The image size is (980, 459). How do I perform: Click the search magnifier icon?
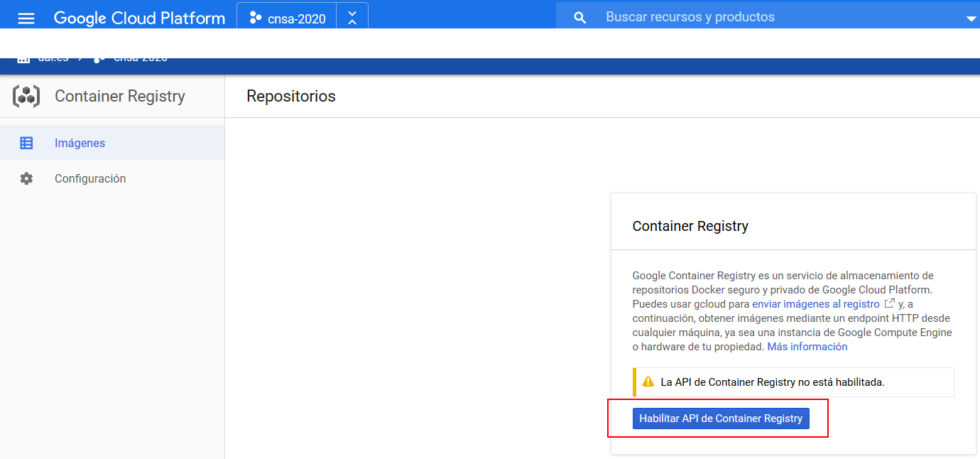[x=579, y=16]
